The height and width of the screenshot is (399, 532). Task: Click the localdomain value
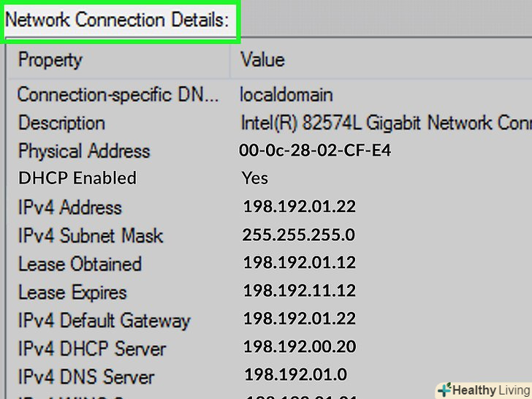pyautogui.click(x=286, y=94)
